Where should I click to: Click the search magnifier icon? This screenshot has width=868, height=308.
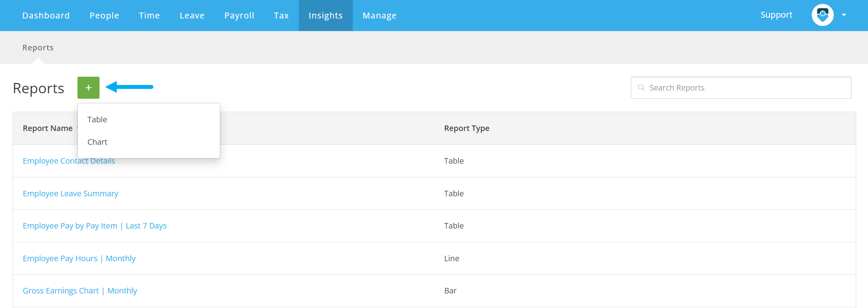[641, 87]
